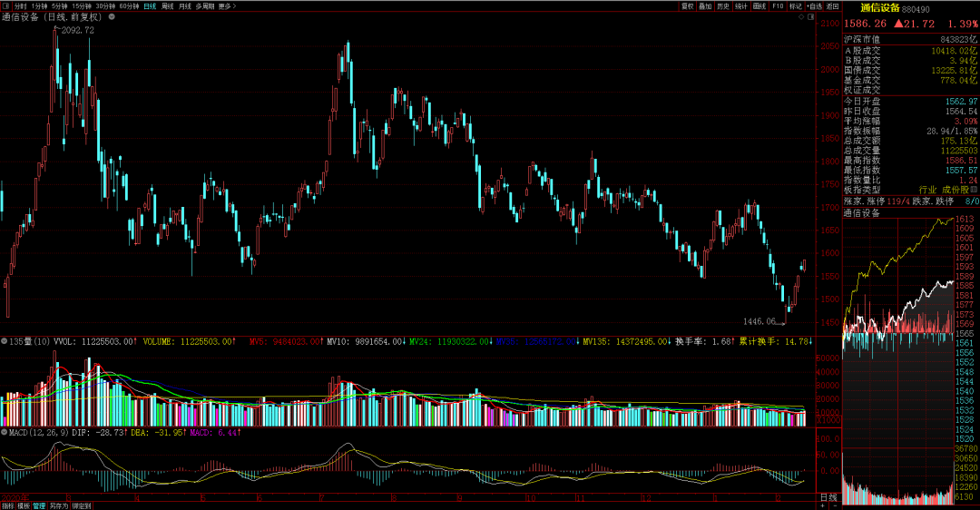Select the 5分钟 period
This screenshot has width=980, height=510.
pyautogui.click(x=59, y=6)
